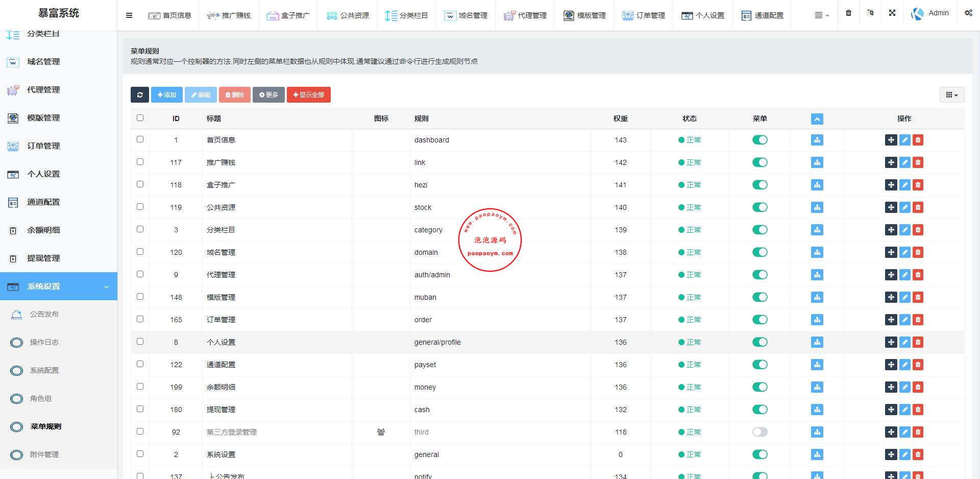Click the 显示全部 button
Screen dimensions: 980x479
pyautogui.click(x=309, y=94)
